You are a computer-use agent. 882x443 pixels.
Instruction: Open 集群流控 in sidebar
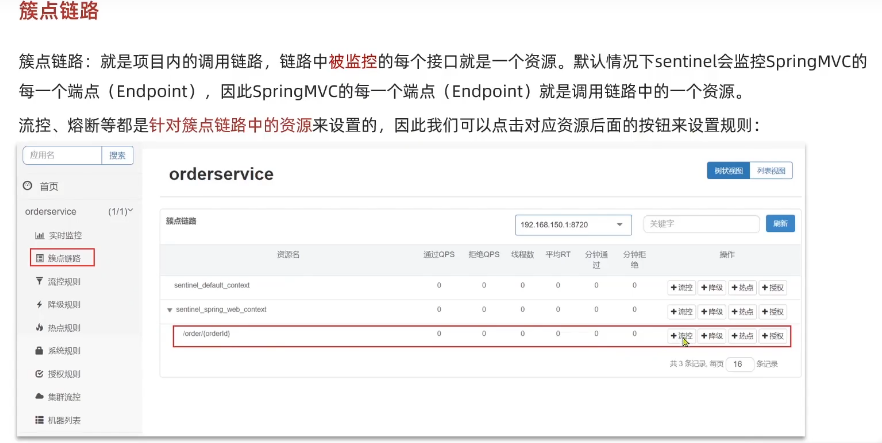coord(64,396)
